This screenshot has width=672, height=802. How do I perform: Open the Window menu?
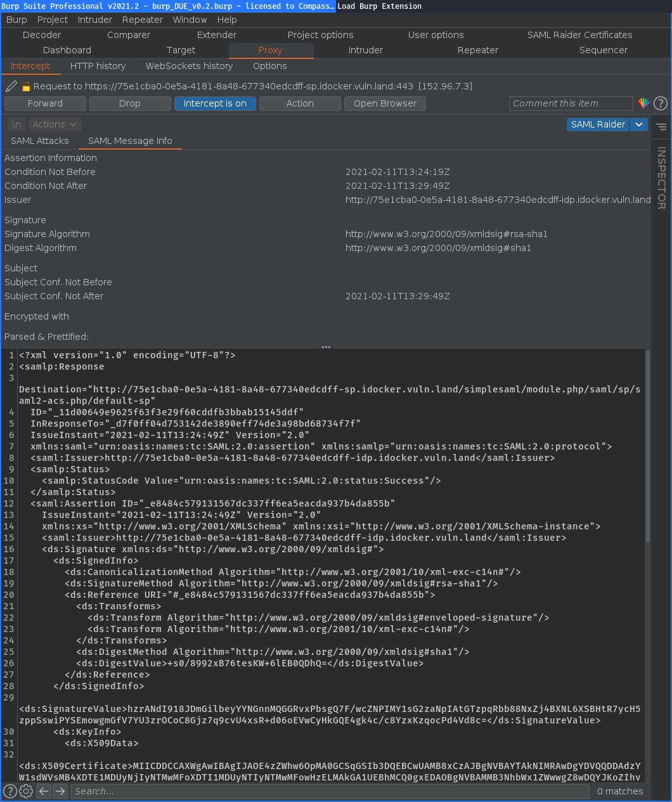190,20
